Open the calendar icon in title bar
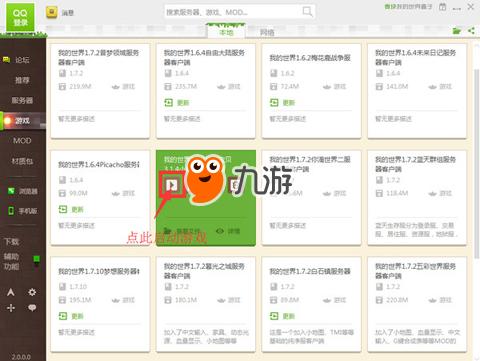 pos(442,7)
